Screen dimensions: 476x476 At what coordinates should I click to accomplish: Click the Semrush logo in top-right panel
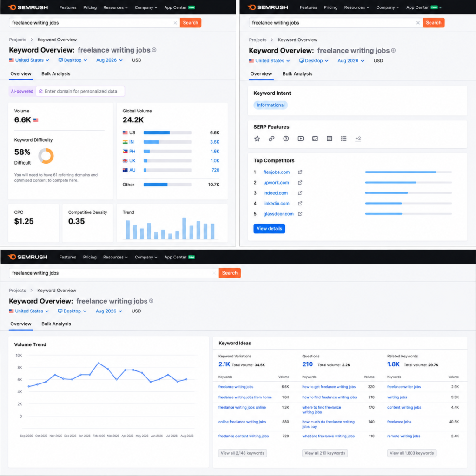[268, 7]
